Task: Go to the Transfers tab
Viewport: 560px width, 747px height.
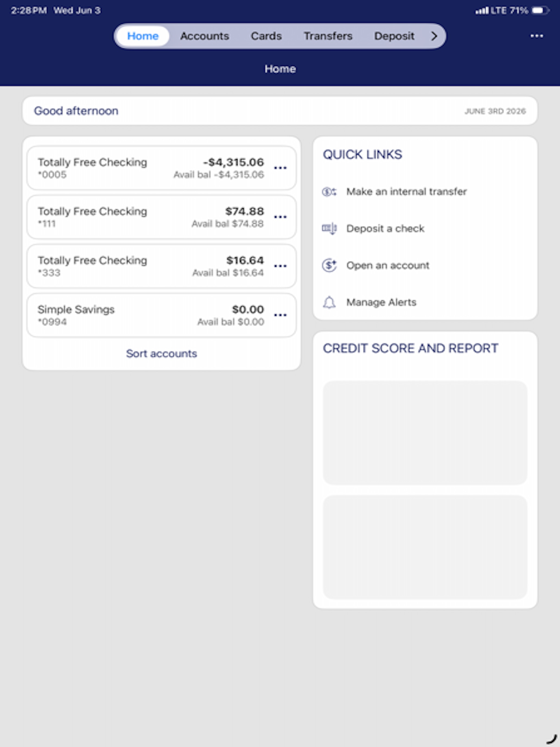Action: tap(328, 36)
